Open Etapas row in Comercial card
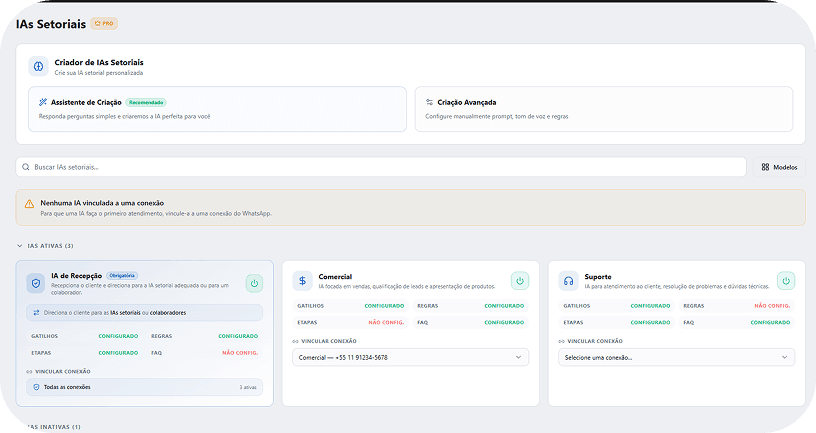Screen dimensions: 816x433 coord(351,323)
